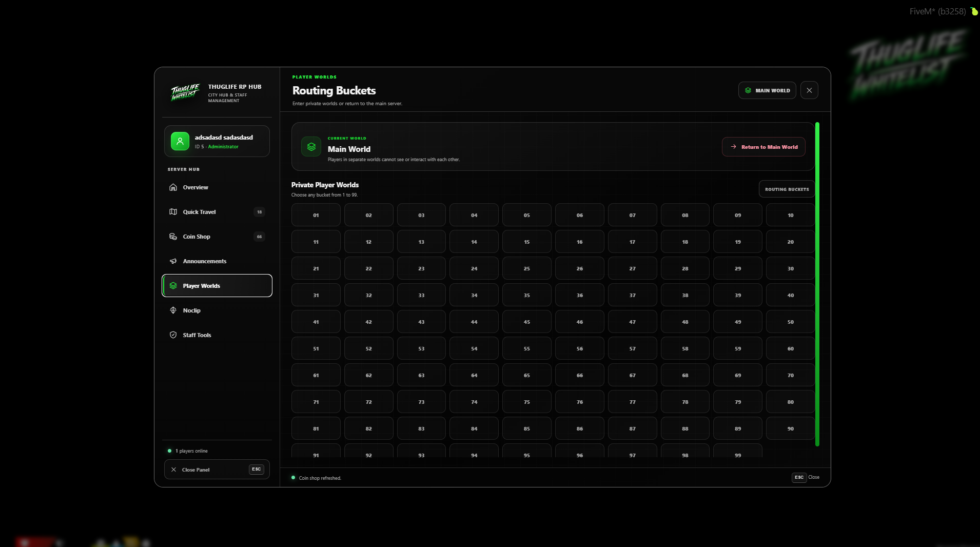Join bucket 89
The image size is (980, 547).
click(x=738, y=428)
